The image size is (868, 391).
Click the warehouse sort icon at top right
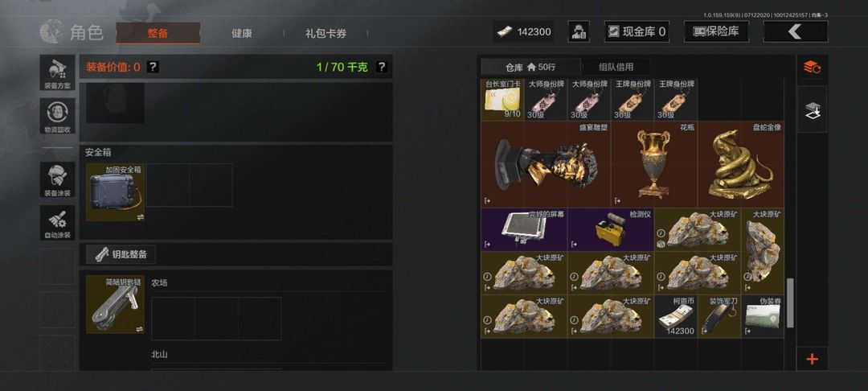812,68
